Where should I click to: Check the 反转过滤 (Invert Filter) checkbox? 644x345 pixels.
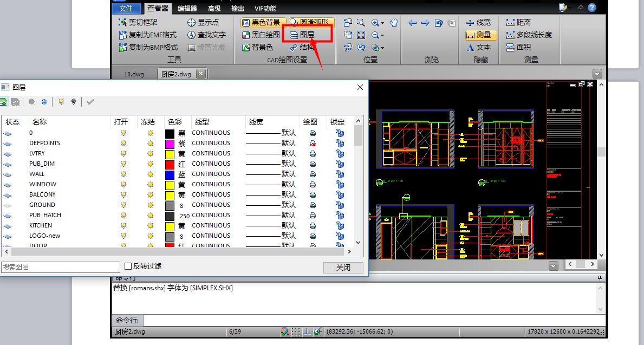pos(128,266)
